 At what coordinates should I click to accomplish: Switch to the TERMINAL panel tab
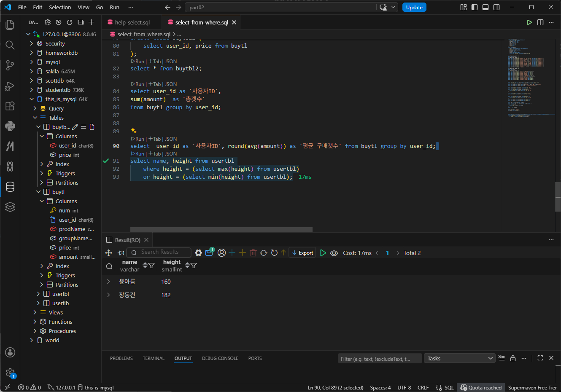tap(154, 358)
